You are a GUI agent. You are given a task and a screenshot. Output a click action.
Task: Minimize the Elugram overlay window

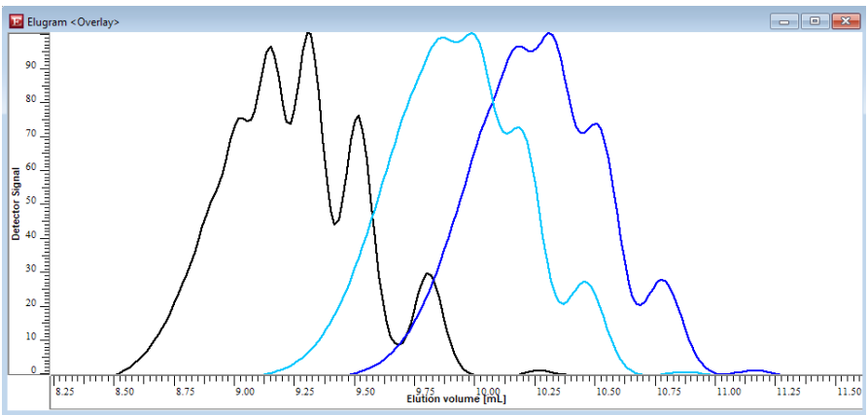tap(783, 21)
